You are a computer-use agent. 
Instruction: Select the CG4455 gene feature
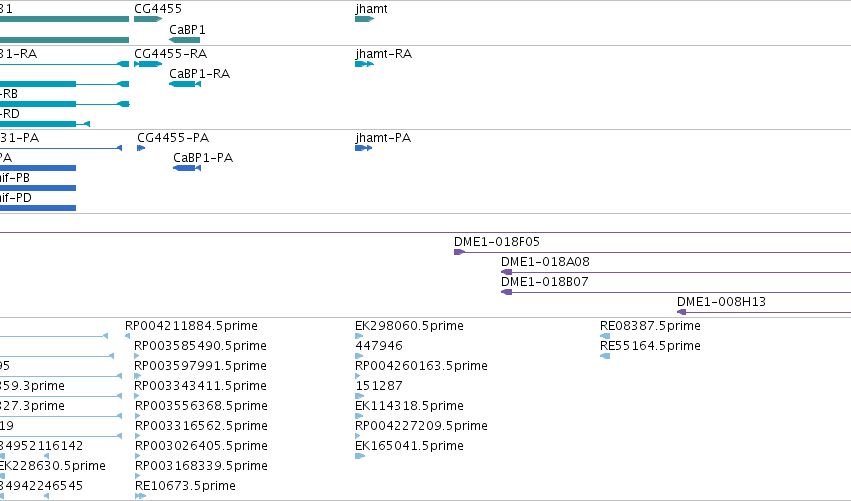pos(148,19)
